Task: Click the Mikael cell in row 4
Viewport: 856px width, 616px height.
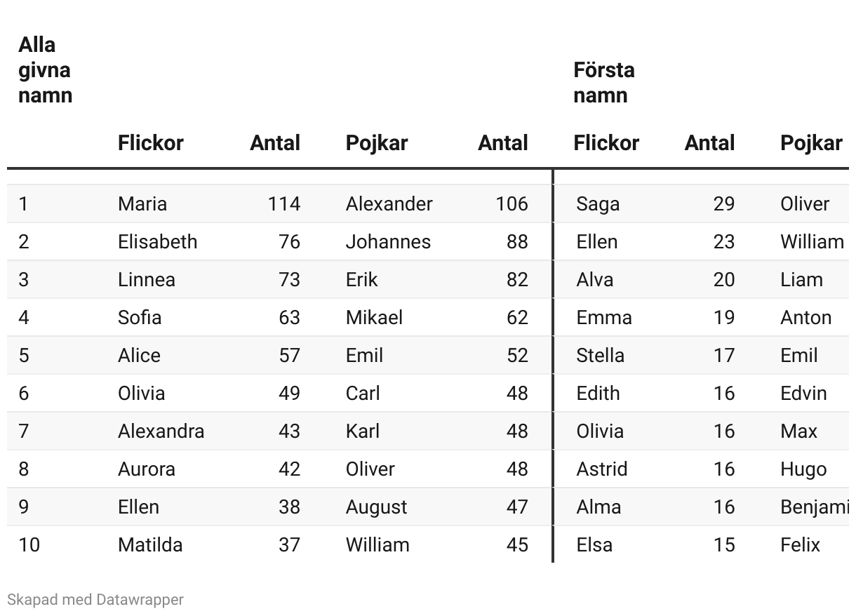Action: [x=374, y=318]
